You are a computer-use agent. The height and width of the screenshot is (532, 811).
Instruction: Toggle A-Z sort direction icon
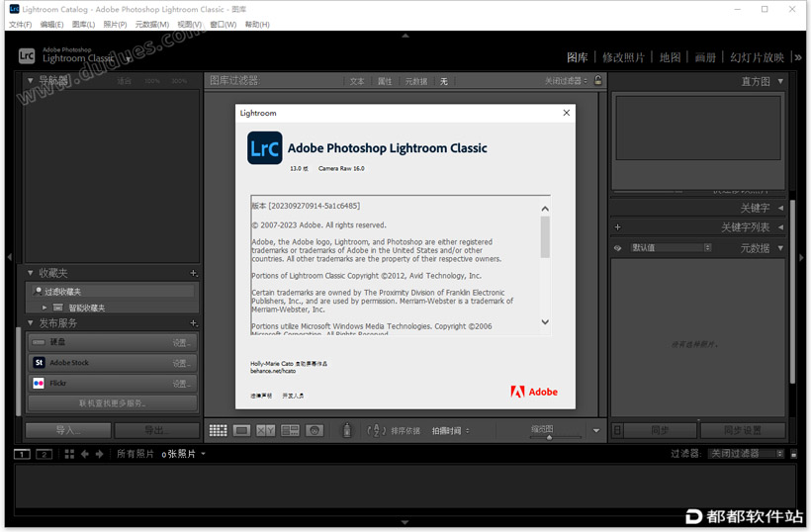tap(377, 431)
